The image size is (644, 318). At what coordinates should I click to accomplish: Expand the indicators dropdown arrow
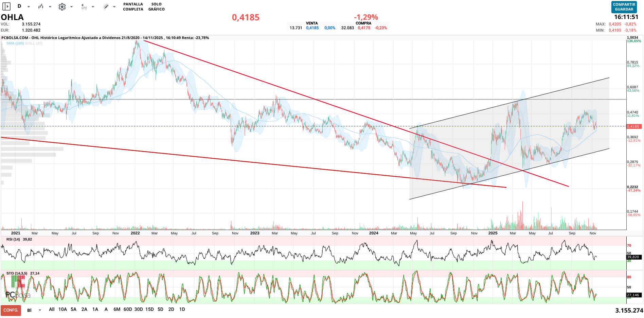[x=93, y=7]
